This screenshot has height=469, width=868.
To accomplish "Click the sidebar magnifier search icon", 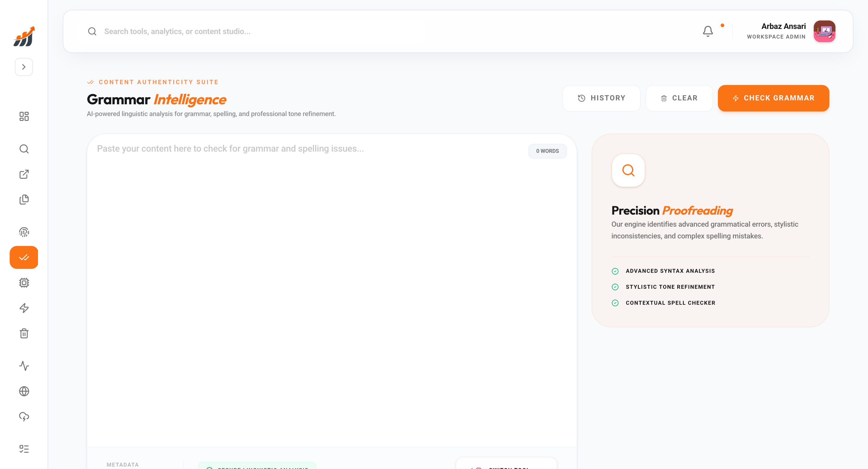I will tap(24, 149).
